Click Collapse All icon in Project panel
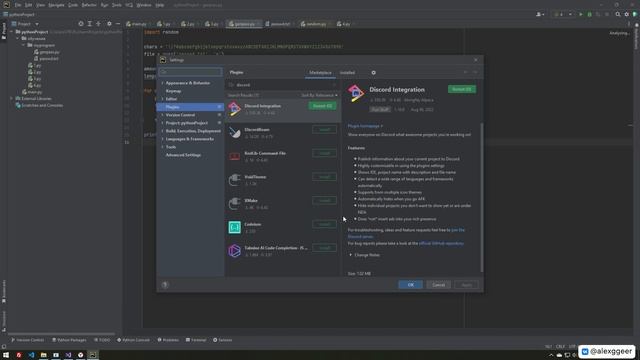 [x=98, y=24]
